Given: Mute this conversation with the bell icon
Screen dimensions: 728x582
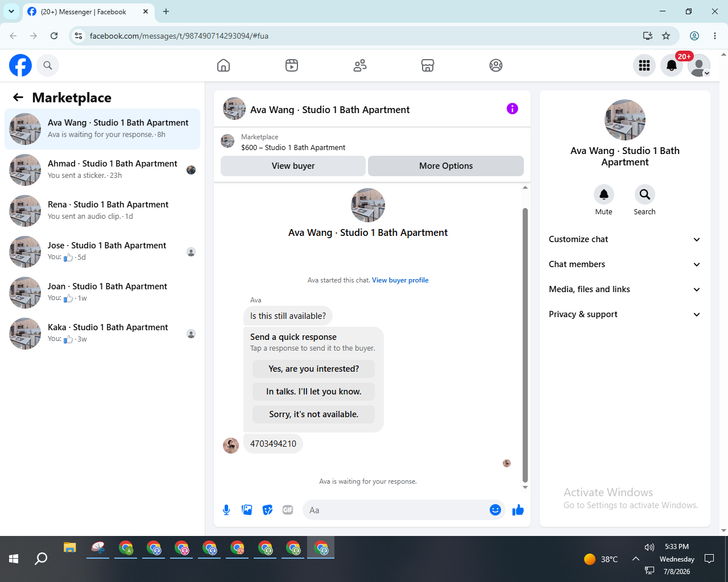Looking at the screenshot, I should click(604, 194).
